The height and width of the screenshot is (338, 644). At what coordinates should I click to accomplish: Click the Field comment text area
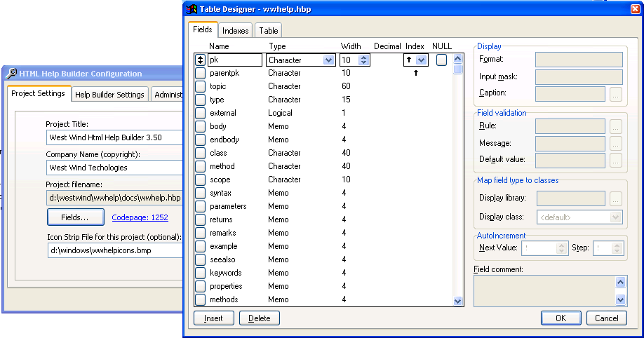tap(544, 291)
